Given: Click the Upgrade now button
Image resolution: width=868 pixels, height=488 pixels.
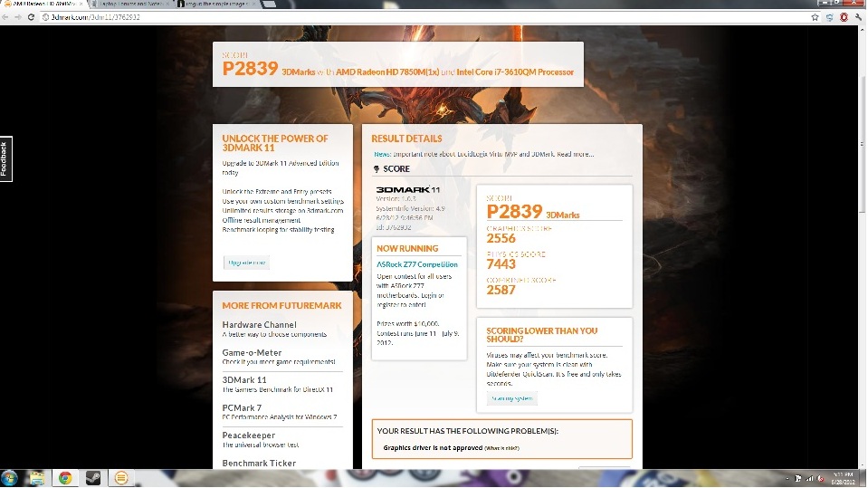Looking at the screenshot, I should (247, 263).
